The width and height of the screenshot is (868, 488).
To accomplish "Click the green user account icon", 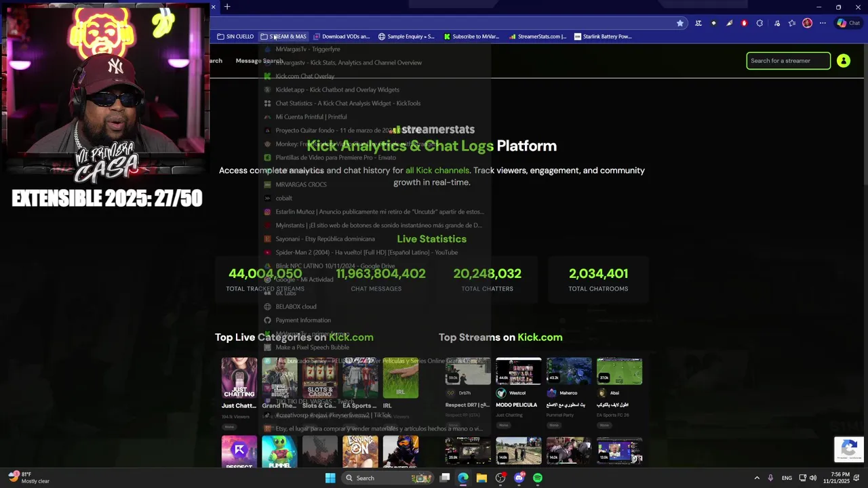I will (844, 61).
